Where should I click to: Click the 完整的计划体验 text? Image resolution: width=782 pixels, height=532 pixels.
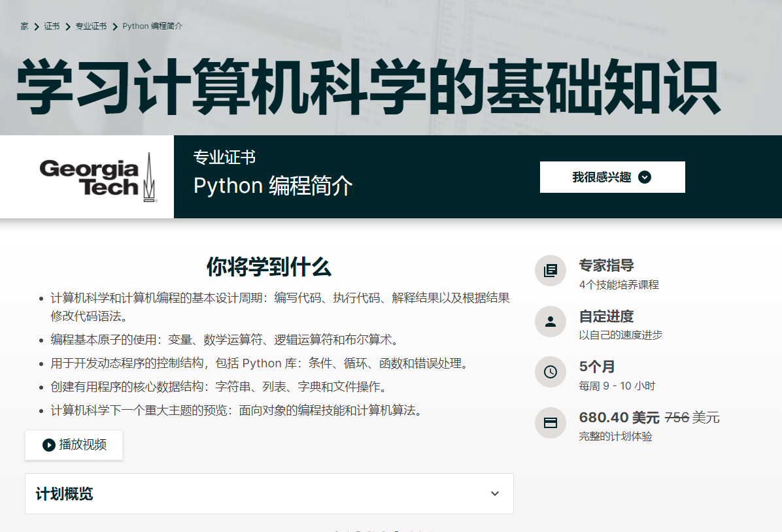point(615,437)
